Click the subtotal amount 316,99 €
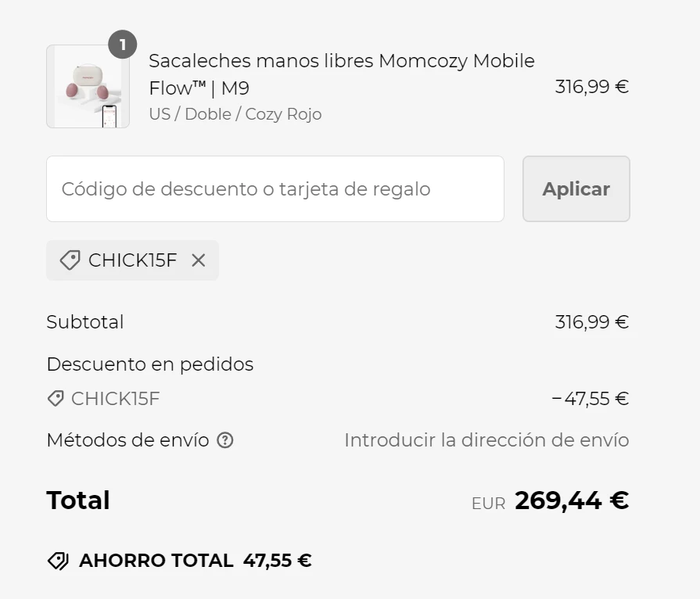700x599 pixels. point(591,322)
